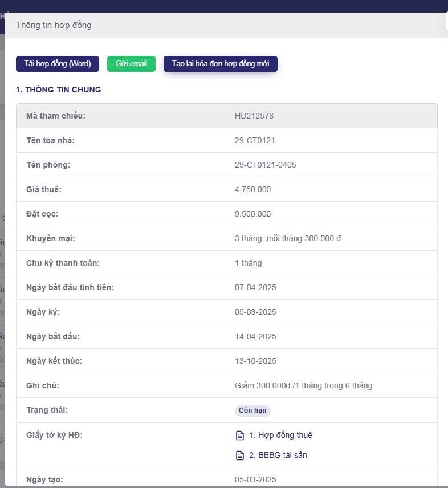The image size is (448, 488).
Task: Click the end date 13-10-2025
Action: tap(255, 361)
